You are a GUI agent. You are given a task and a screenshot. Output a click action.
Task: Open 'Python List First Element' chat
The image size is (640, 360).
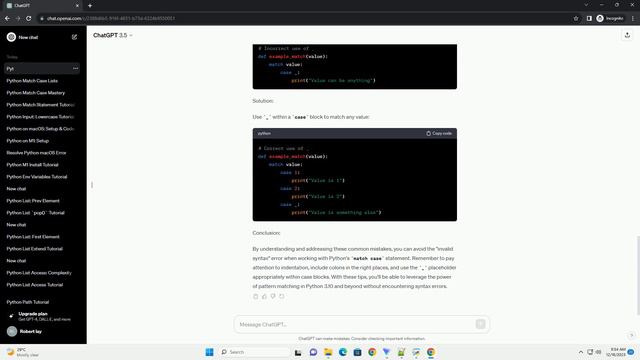point(33,237)
